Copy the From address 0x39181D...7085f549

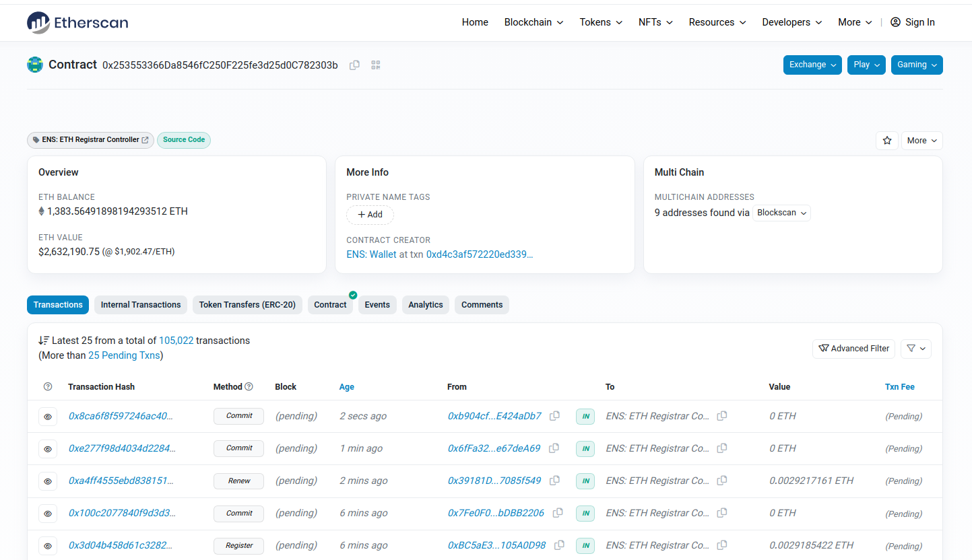click(x=554, y=481)
